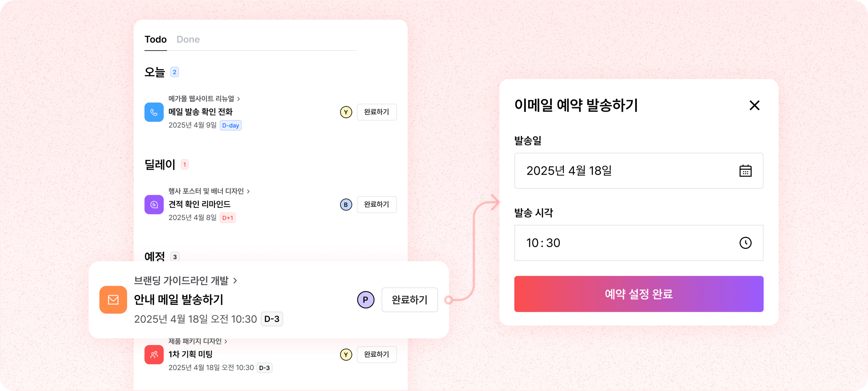
Task: Open 제품 패키지 디자인 project link
Action: click(198, 341)
